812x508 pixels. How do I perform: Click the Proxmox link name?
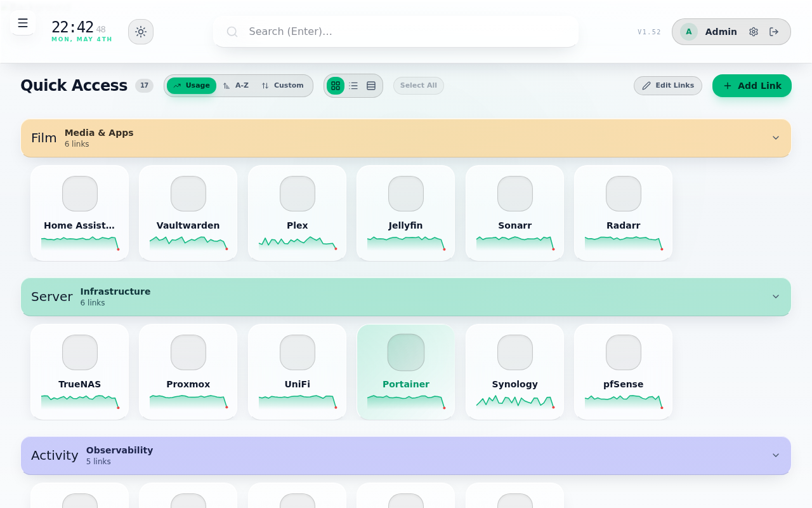click(188, 384)
